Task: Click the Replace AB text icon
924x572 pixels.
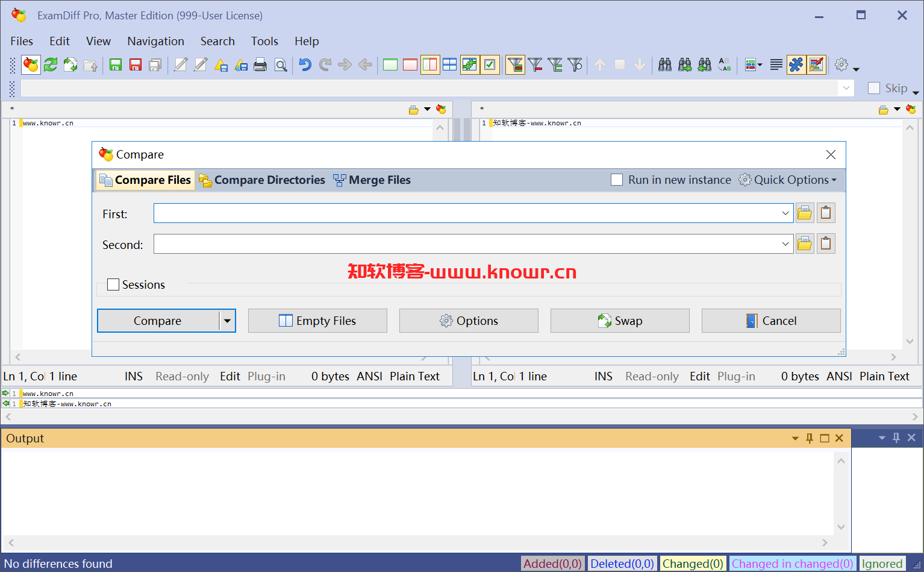Action: coord(725,64)
